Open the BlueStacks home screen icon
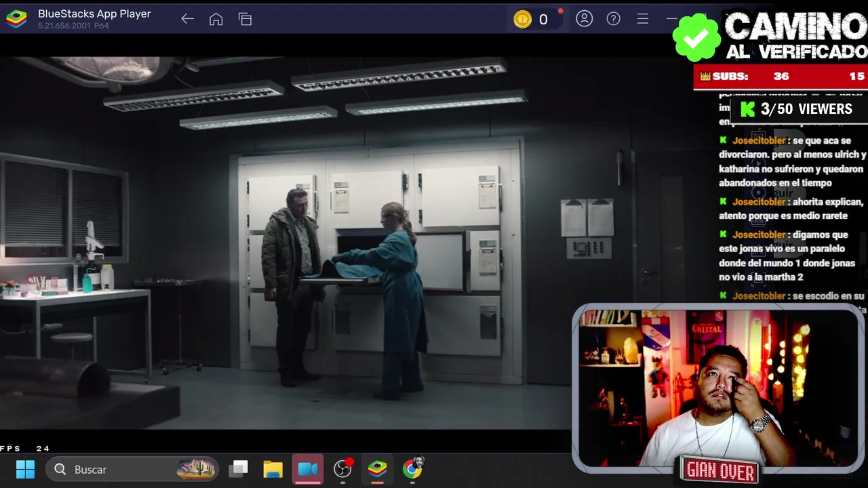868x488 pixels. click(x=216, y=19)
